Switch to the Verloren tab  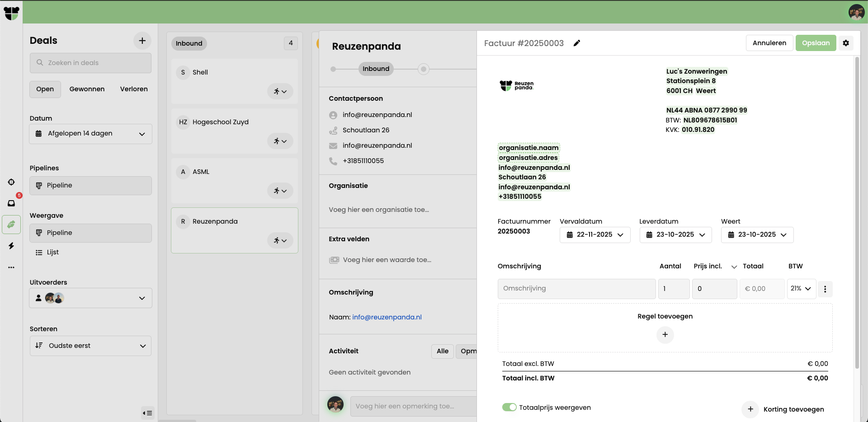(x=134, y=89)
